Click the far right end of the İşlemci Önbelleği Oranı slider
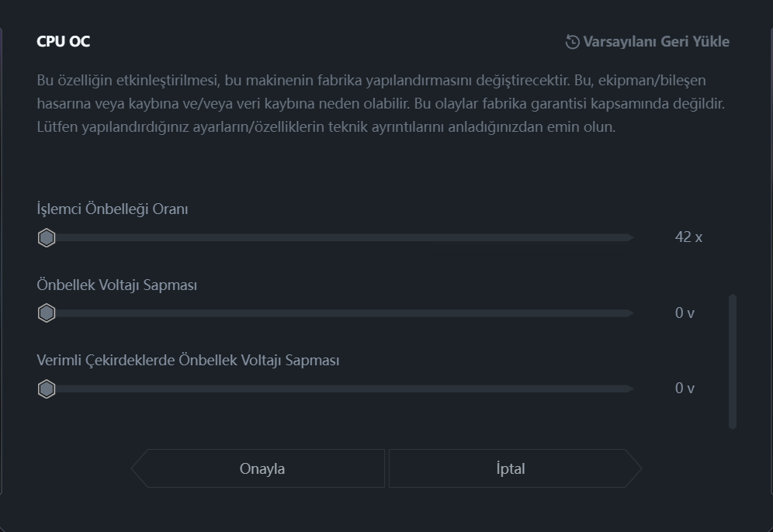This screenshot has height=532, width=773. (630, 238)
